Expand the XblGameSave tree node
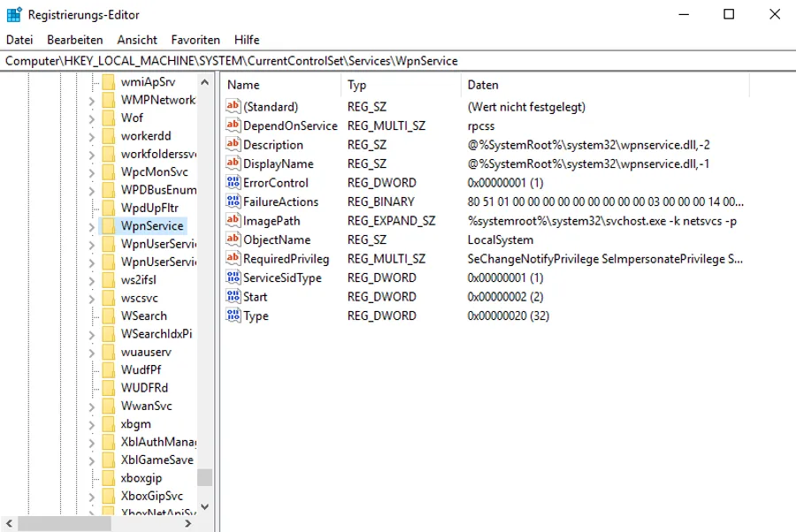 (x=91, y=460)
